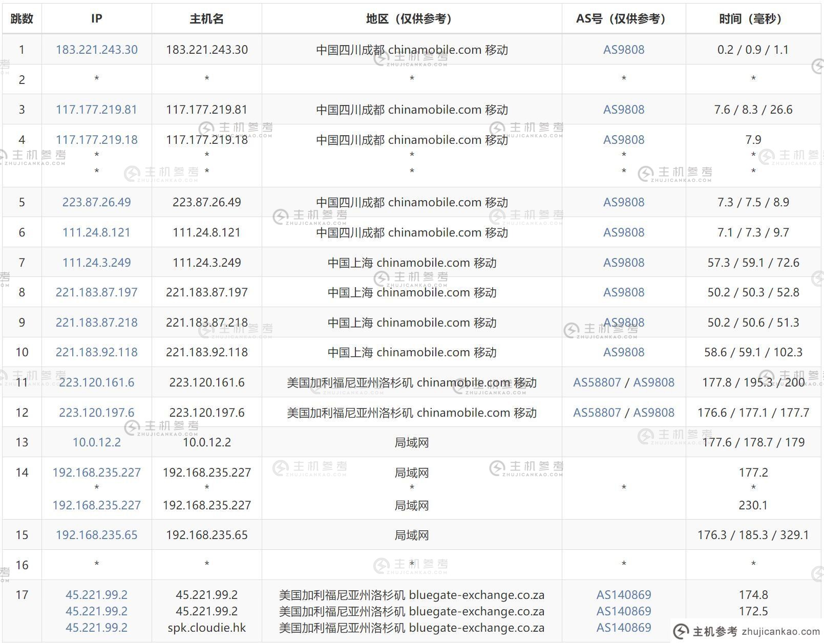Open IP link 111.24.3.249
824x644 pixels.
click(96, 263)
